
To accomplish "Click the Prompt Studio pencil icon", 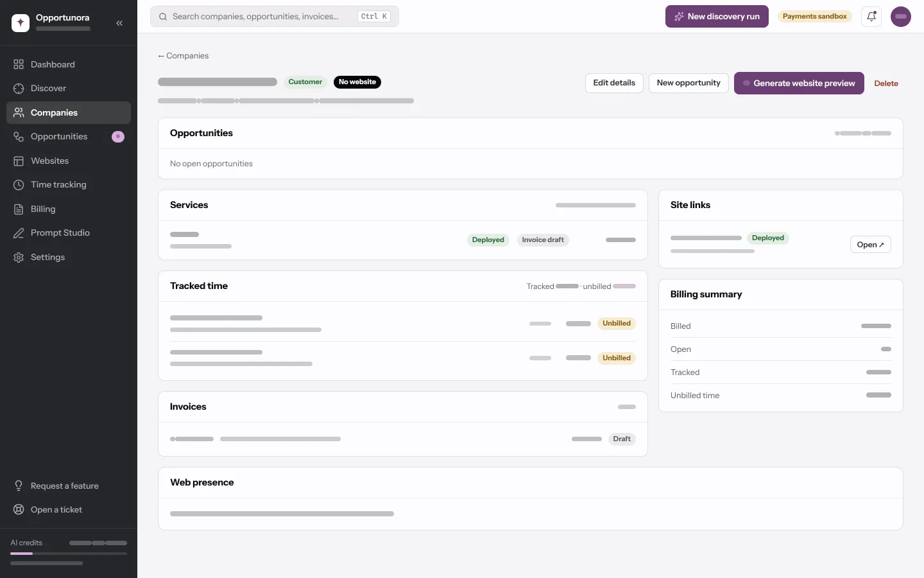I will click(x=19, y=233).
